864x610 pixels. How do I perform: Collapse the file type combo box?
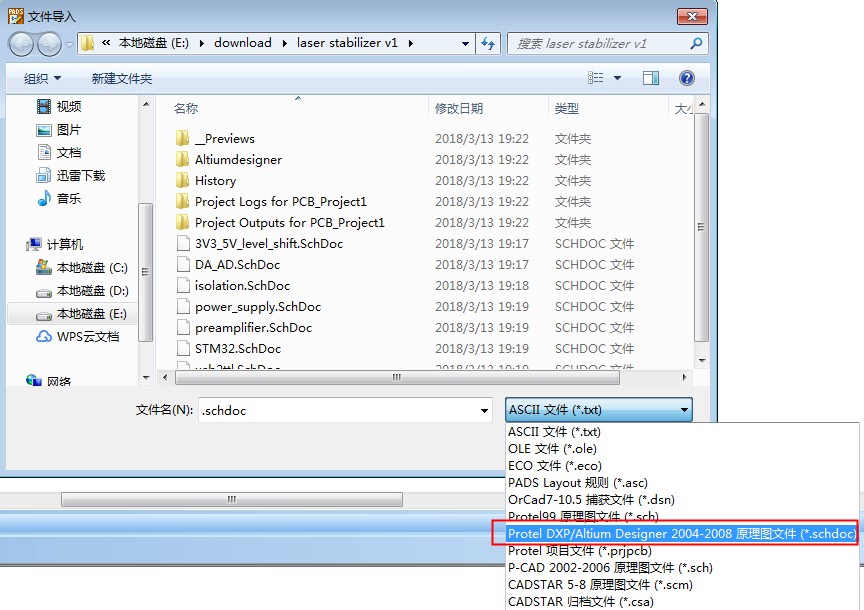click(x=684, y=409)
